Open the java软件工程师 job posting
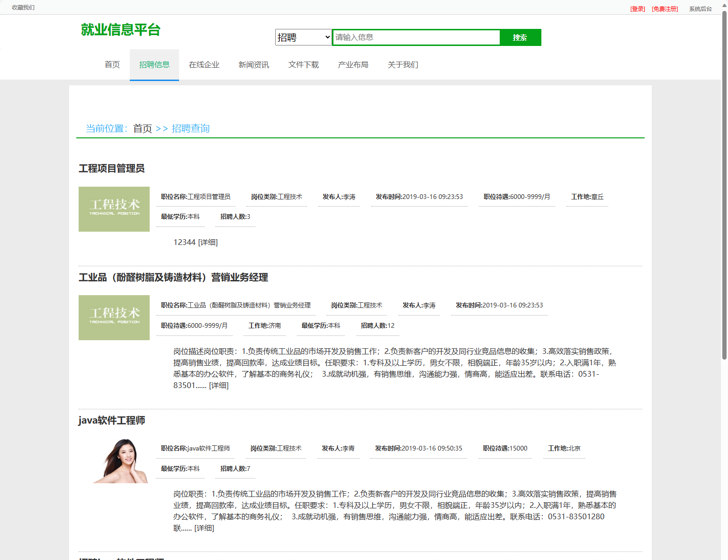The height and width of the screenshot is (560, 728). [x=112, y=420]
